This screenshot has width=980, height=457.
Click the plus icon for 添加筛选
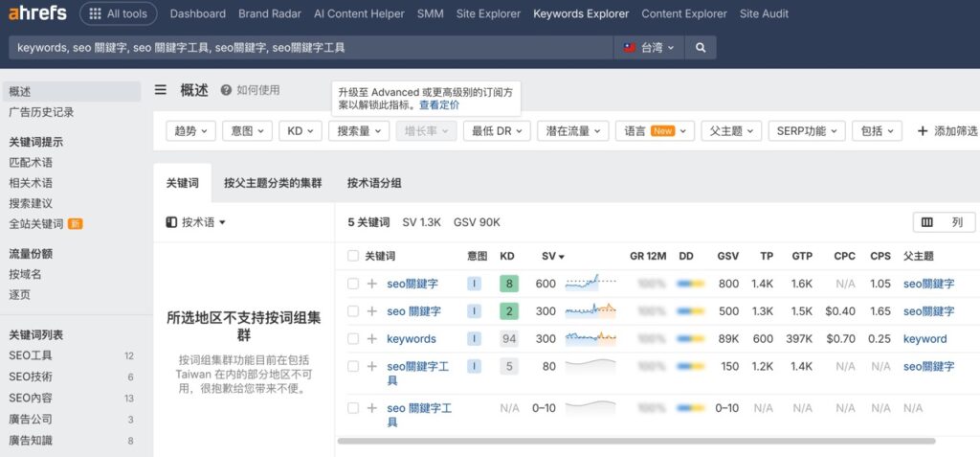(x=923, y=131)
